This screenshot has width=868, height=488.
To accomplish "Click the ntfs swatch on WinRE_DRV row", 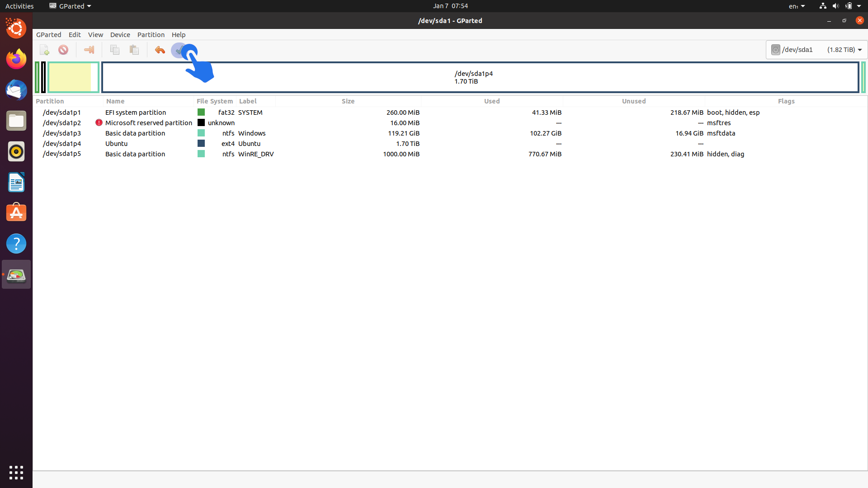I will [x=201, y=154].
